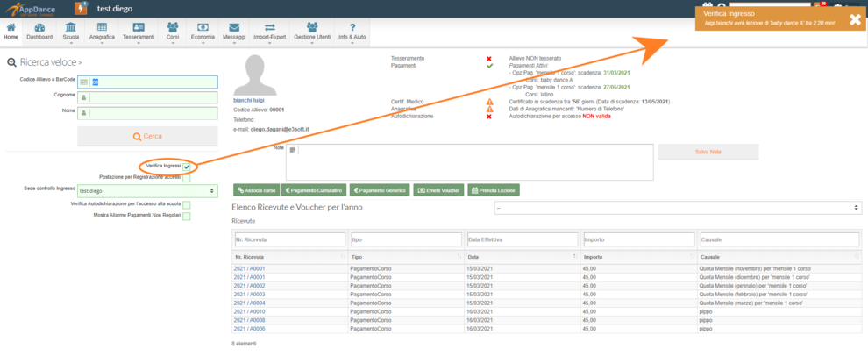Open the Dashboard menu item
Screen dimensions: 868x356
[x=39, y=32]
